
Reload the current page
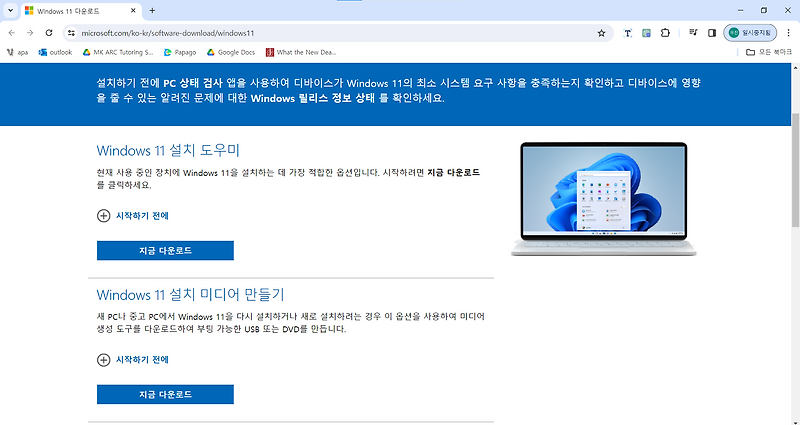49,33
